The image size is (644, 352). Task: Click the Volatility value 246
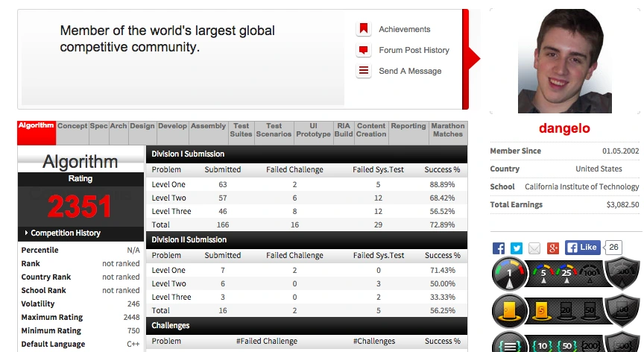(x=133, y=304)
